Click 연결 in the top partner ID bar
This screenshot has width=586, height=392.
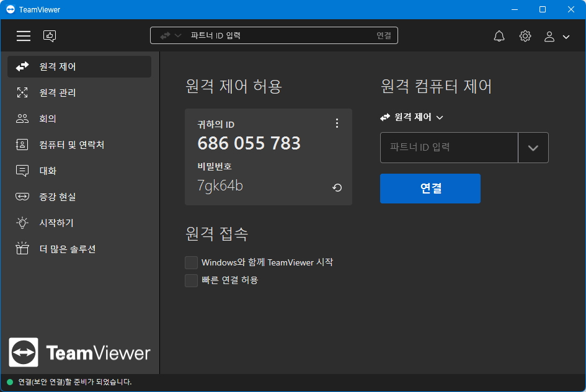[384, 35]
